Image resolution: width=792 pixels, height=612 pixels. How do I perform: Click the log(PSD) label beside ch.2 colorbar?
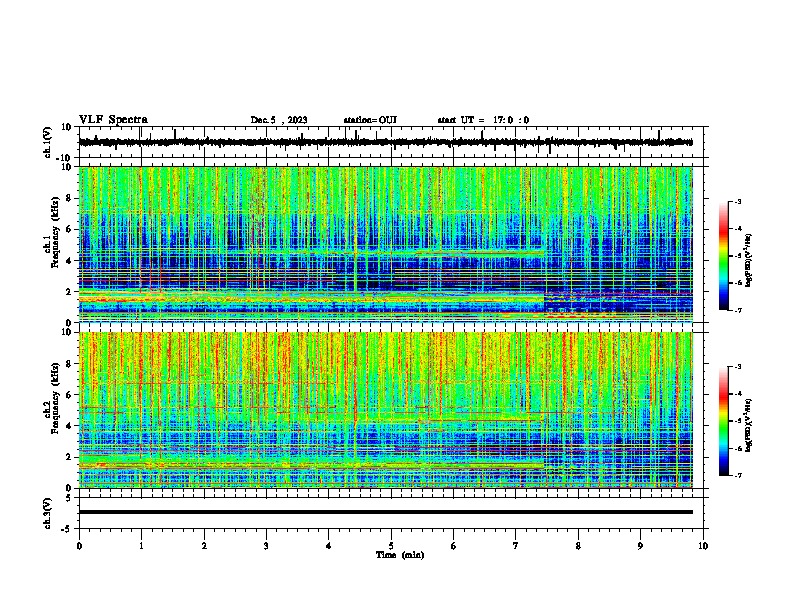[748, 425]
